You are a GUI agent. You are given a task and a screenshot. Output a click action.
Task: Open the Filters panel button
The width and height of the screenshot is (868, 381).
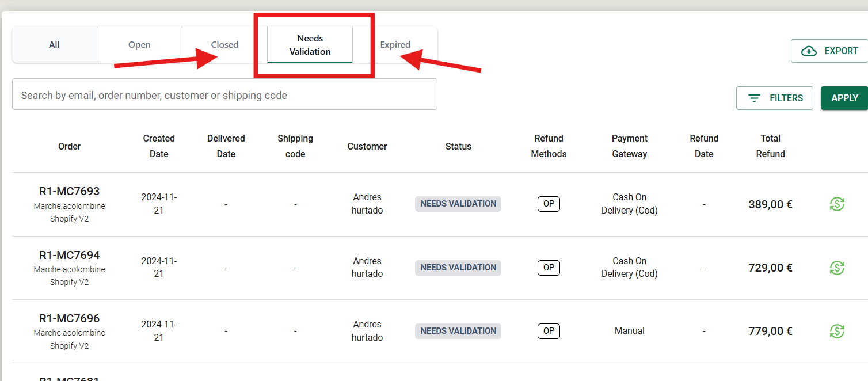pyautogui.click(x=774, y=98)
